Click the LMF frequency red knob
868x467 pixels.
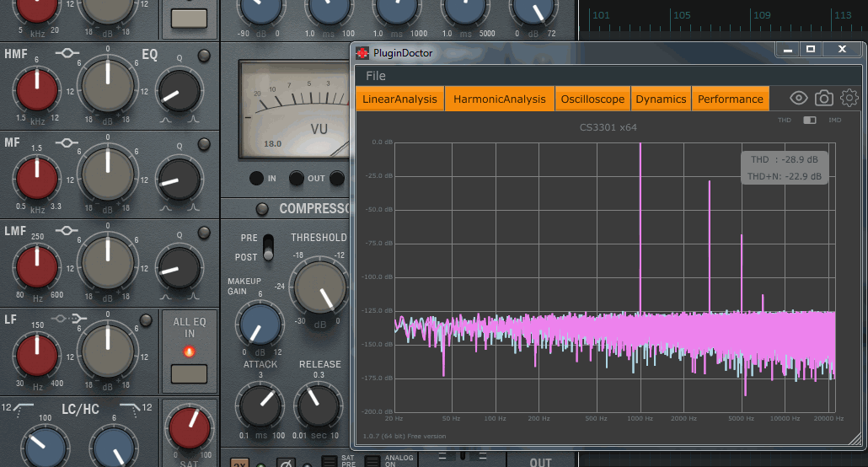point(37,267)
